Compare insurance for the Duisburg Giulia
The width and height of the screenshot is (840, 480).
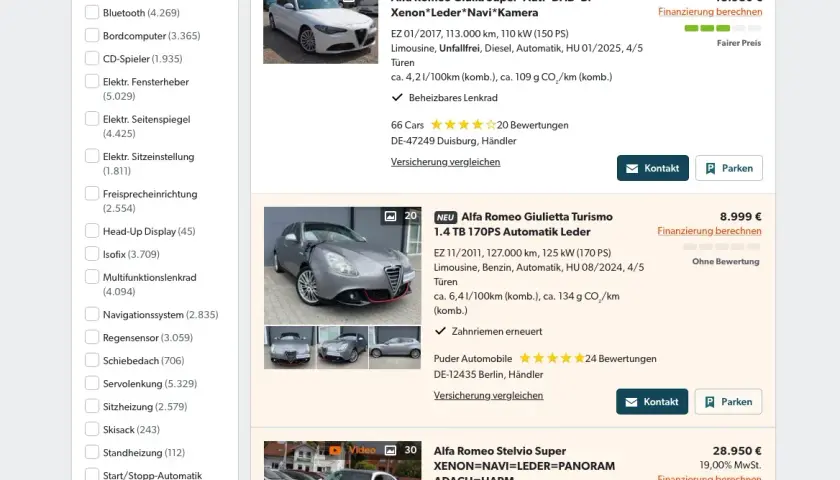445,162
